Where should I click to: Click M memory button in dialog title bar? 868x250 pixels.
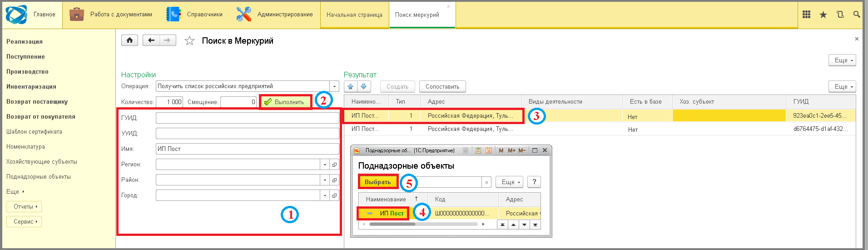coord(501,150)
